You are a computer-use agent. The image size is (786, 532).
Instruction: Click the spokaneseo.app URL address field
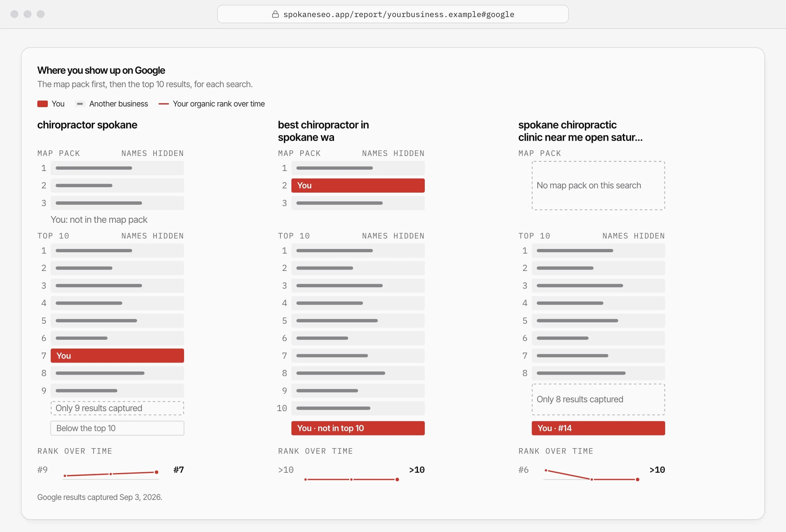click(x=393, y=14)
